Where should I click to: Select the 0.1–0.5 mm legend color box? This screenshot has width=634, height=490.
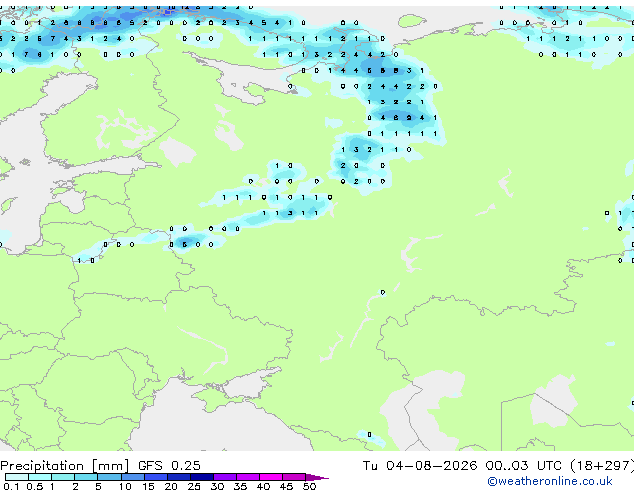coord(17,477)
